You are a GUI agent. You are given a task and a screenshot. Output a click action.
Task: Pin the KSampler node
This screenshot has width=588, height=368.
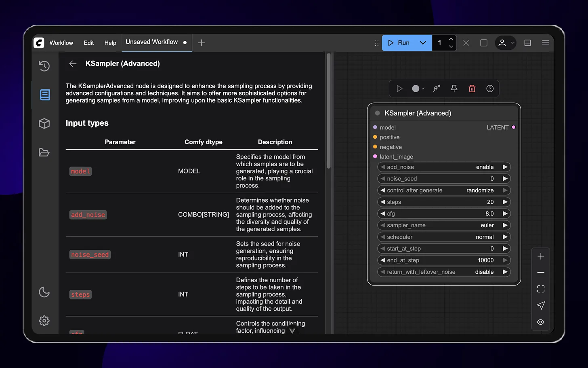tap(454, 89)
